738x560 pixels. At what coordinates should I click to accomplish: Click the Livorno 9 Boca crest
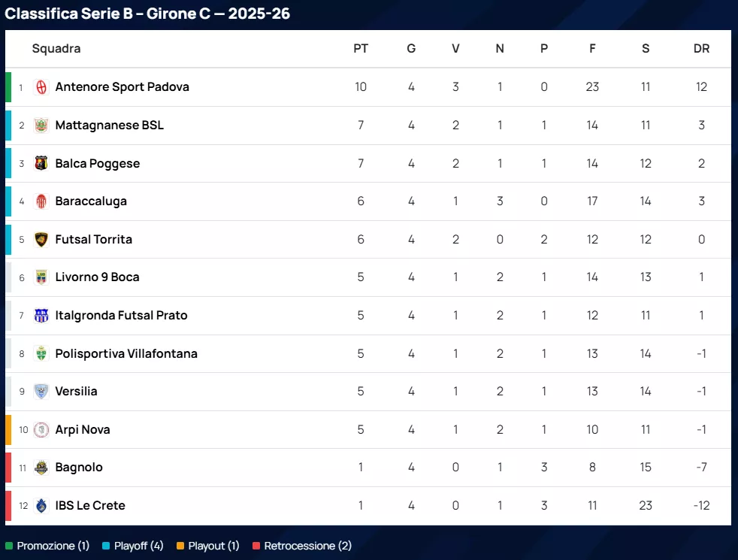tap(41, 277)
